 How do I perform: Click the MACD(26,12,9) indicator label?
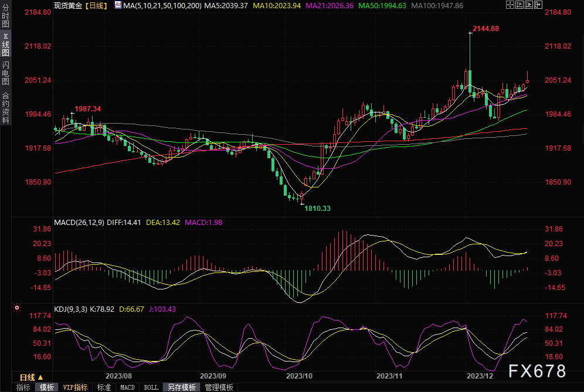coord(79,223)
